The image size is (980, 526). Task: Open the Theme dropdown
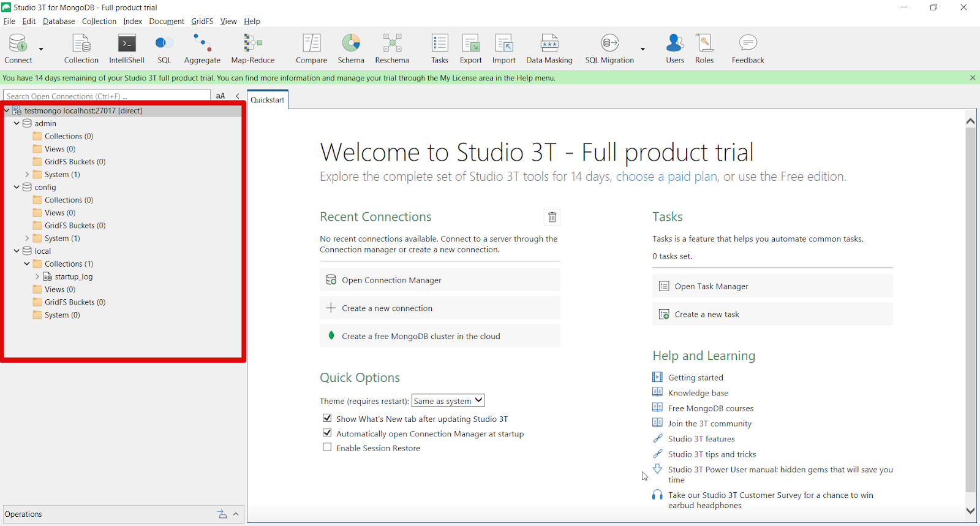(448, 401)
